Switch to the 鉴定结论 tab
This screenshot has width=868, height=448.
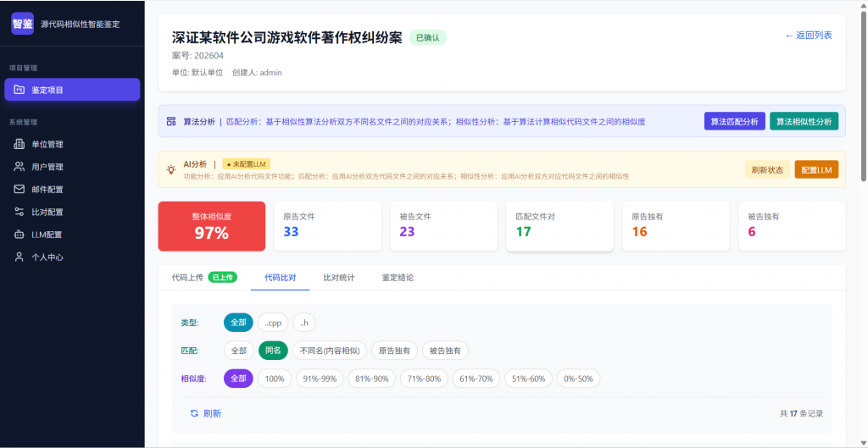tap(398, 278)
